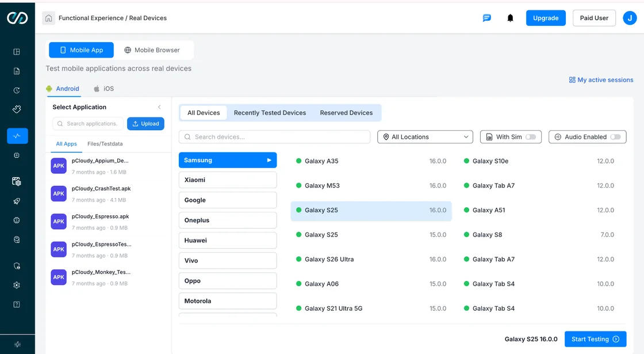Go to home via breadcrumb house icon
This screenshot has width=644, height=354.
coord(48,18)
